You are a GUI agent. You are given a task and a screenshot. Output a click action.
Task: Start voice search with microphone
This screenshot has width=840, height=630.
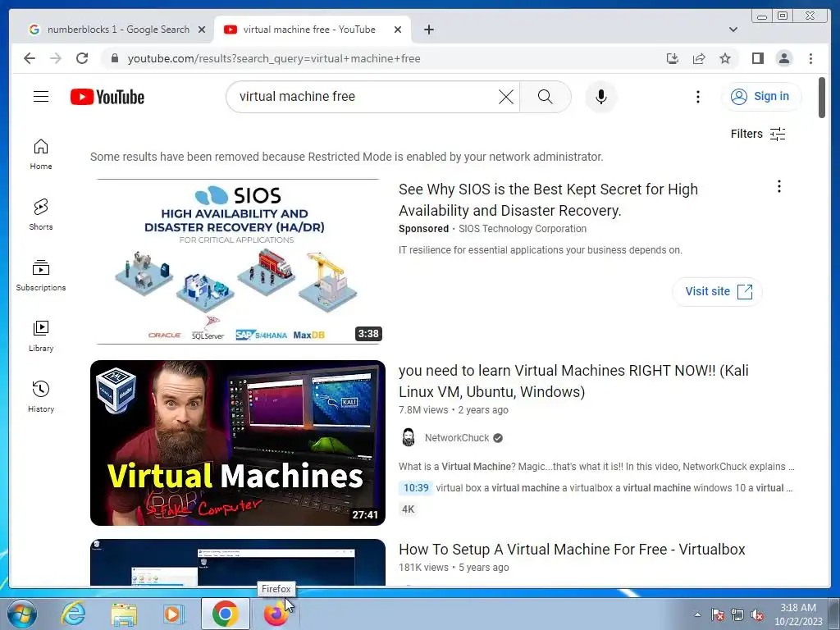pos(601,97)
